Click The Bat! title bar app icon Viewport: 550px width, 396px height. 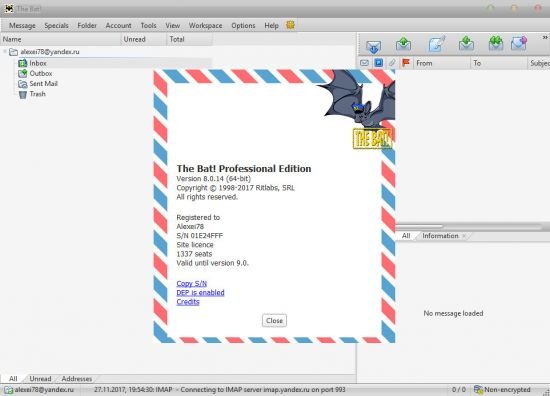coord(9,8)
